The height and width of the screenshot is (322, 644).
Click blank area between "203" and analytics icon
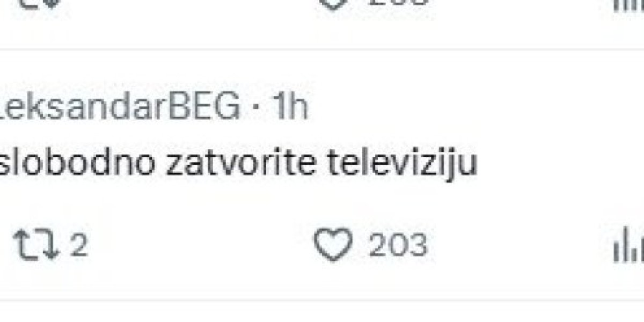pyautogui.click(x=521, y=246)
